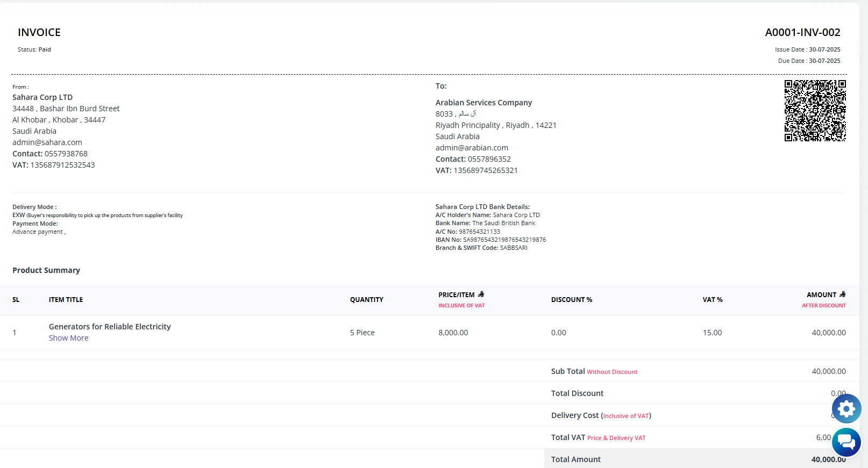
Task: Click the Total Amount label
Action: [575, 459]
